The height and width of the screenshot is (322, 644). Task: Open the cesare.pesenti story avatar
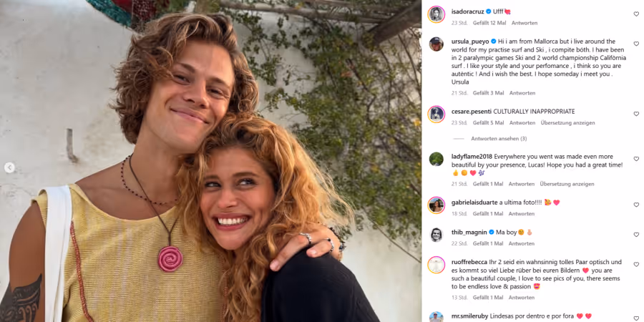click(436, 114)
